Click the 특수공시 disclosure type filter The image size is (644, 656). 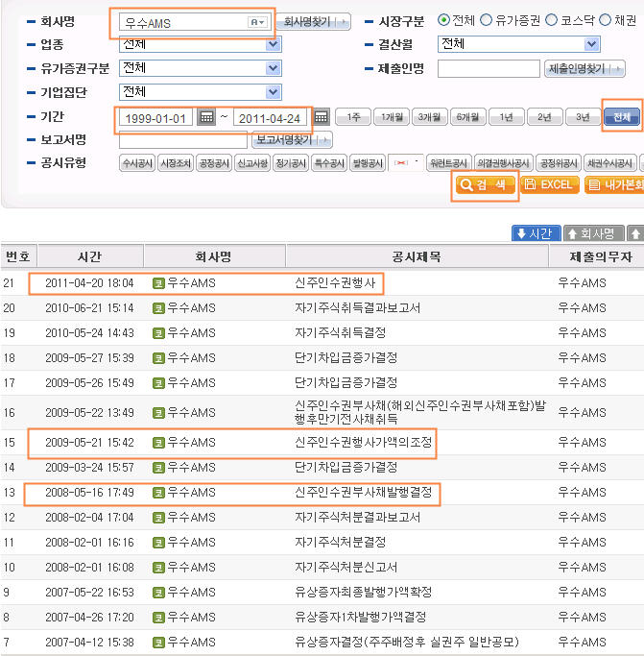click(x=329, y=163)
